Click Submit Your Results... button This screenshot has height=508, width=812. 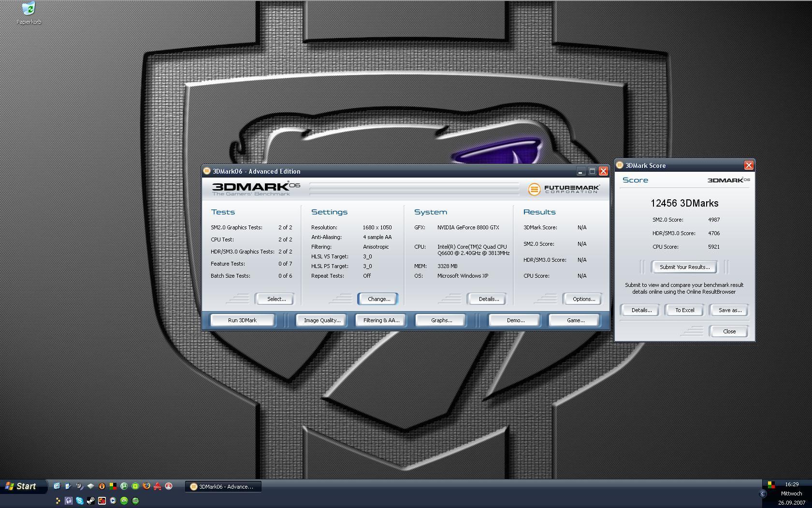(x=684, y=267)
